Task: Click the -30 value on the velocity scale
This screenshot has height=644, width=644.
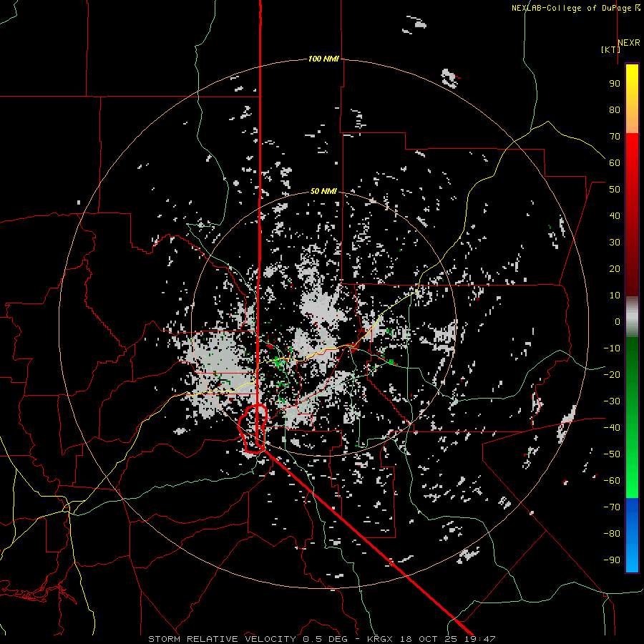Action: pyautogui.click(x=612, y=401)
